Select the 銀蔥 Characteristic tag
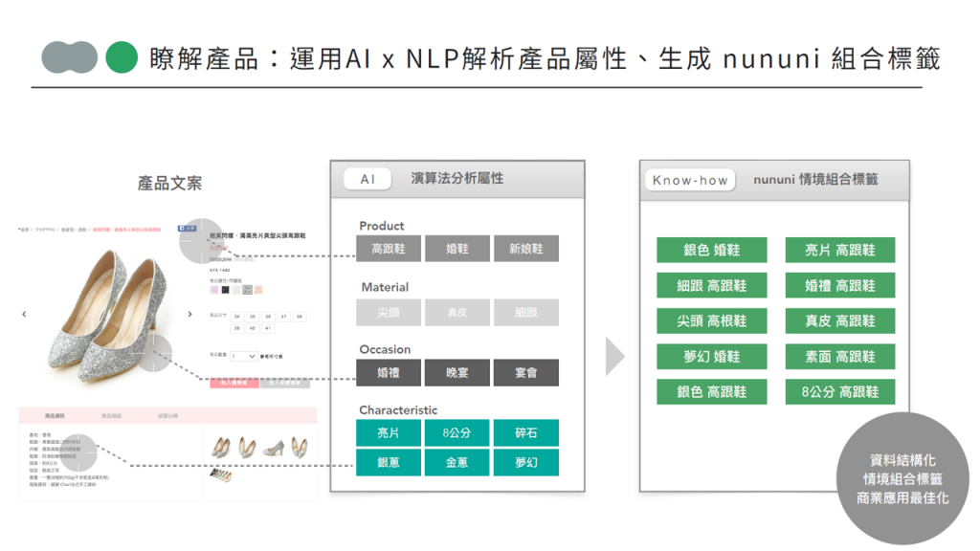The width and height of the screenshot is (980, 551). [x=389, y=462]
